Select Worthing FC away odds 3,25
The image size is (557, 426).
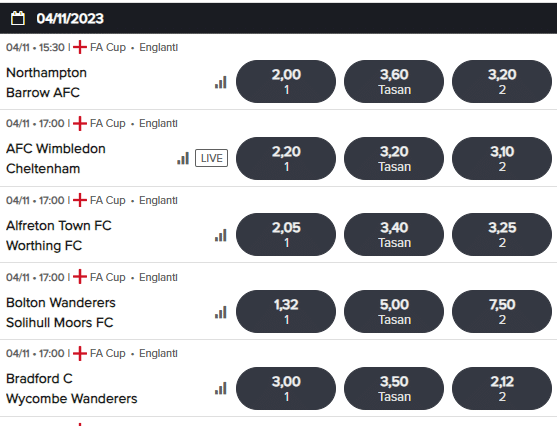502,234
